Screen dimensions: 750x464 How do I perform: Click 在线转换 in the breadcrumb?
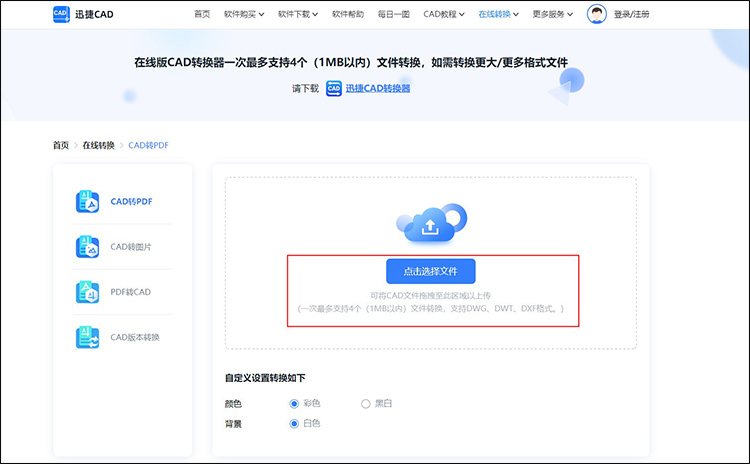[99, 145]
